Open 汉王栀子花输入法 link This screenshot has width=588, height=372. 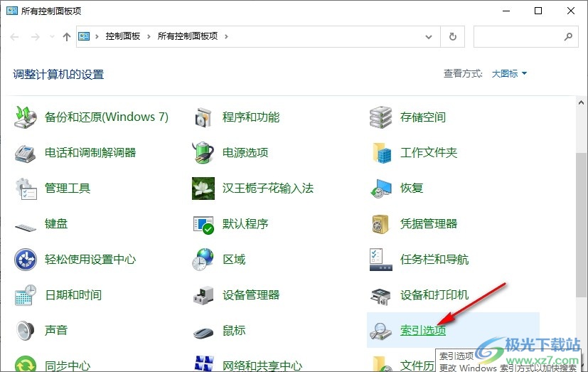268,188
